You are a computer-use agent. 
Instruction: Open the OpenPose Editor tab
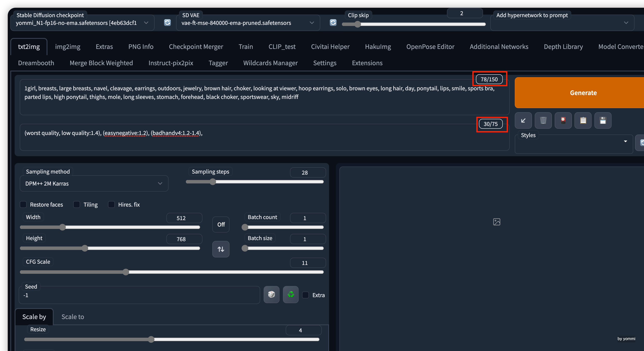coord(430,47)
